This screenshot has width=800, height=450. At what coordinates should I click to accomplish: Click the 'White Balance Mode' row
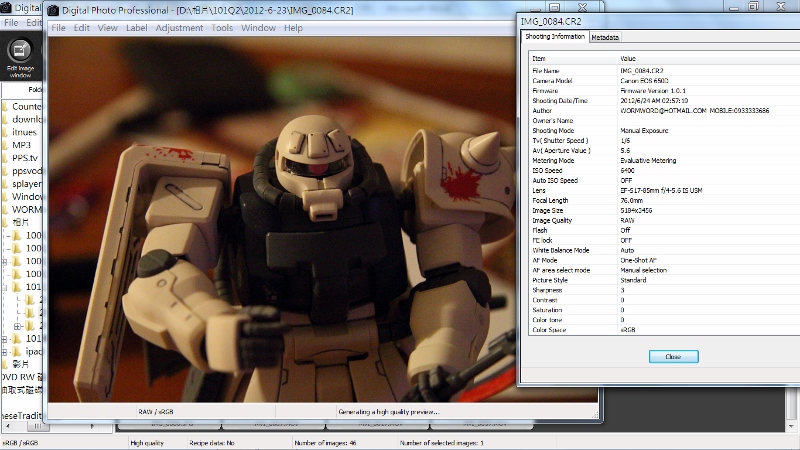[664, 250]
